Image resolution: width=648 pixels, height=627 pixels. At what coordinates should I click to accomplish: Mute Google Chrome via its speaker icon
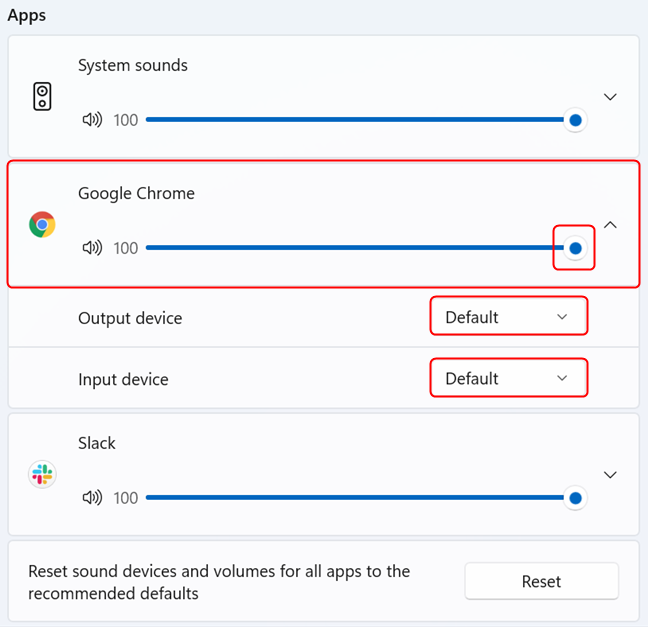[92, 248]
